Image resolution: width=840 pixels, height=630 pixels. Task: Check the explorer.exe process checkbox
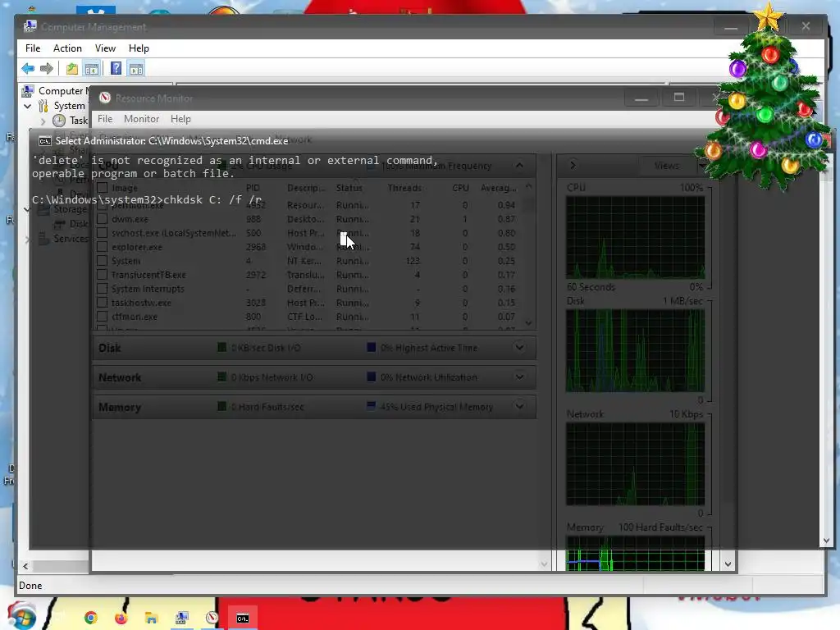coord(103,246)
